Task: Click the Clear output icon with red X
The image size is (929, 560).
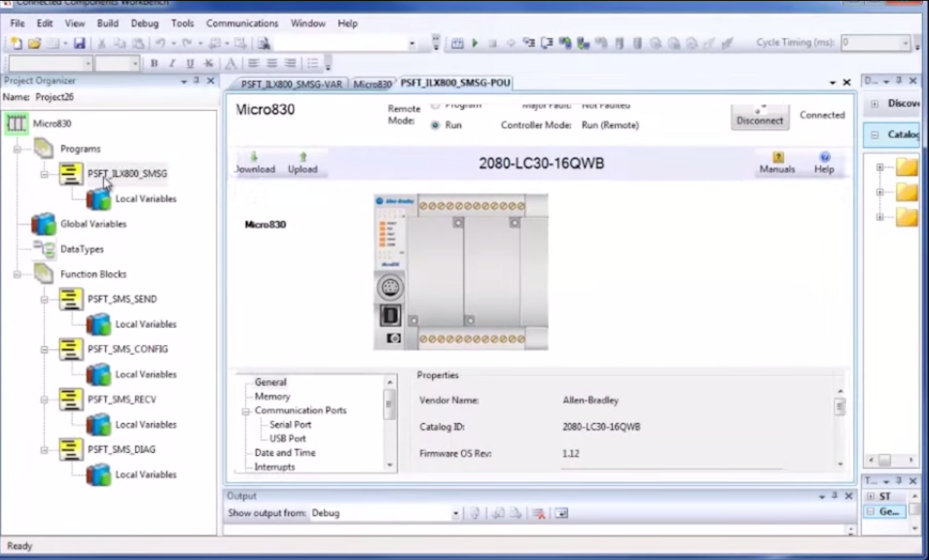Action: click(539, 513)
